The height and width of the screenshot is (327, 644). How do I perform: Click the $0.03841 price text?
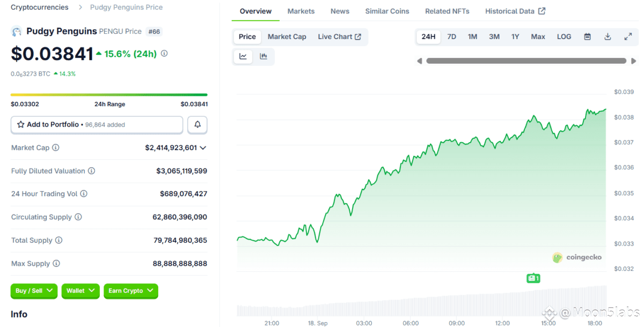coord(52,54)
